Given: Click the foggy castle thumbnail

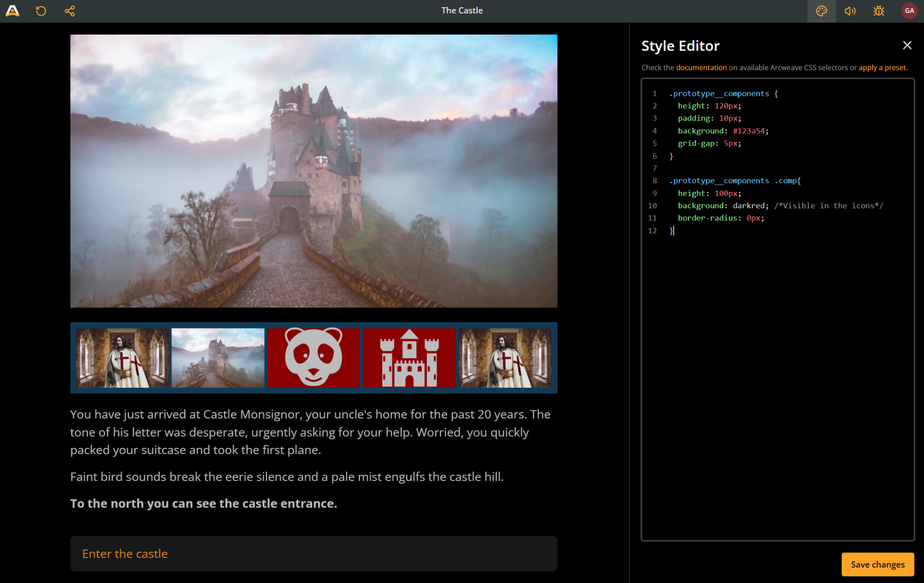Looking at the screenshot, I should [x=218, y=357].
